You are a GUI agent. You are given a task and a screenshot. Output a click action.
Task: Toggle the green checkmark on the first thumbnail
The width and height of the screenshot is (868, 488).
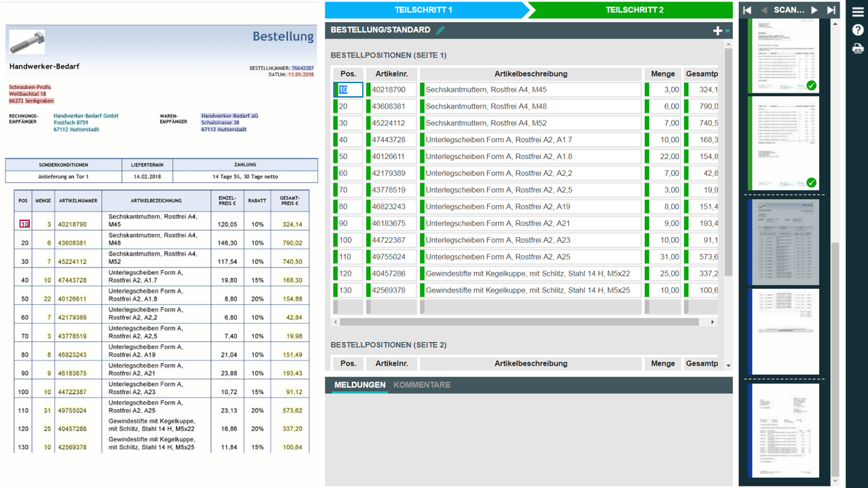click(x=811, y=86)
